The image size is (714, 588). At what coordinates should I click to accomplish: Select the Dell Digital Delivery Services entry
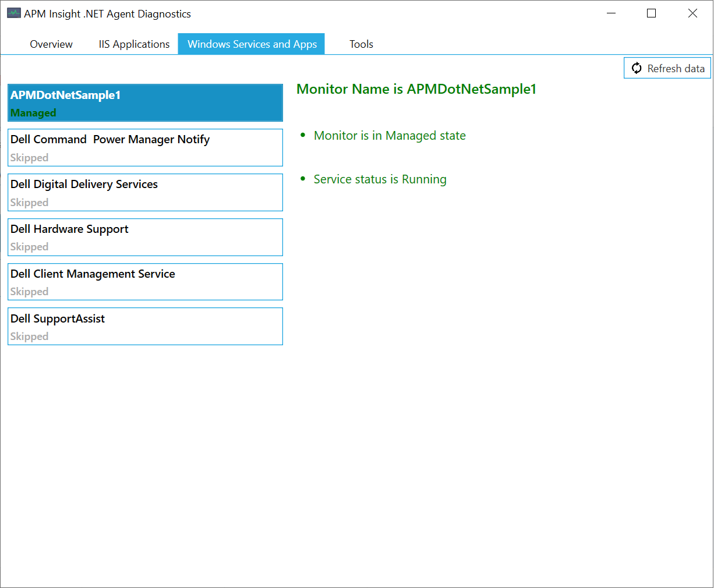point(145,192)
